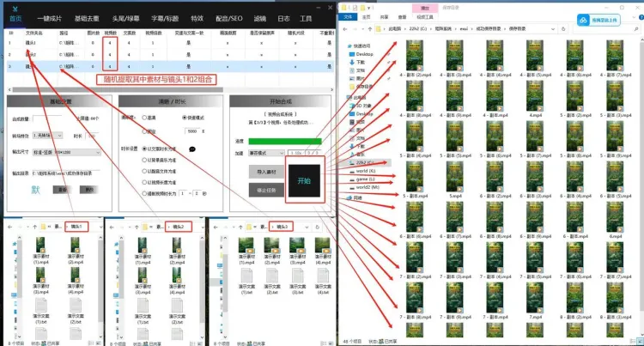This screenshot has width=644, height=346.
Task: Click the 开始 start button
Action: (x=304, y=180)
